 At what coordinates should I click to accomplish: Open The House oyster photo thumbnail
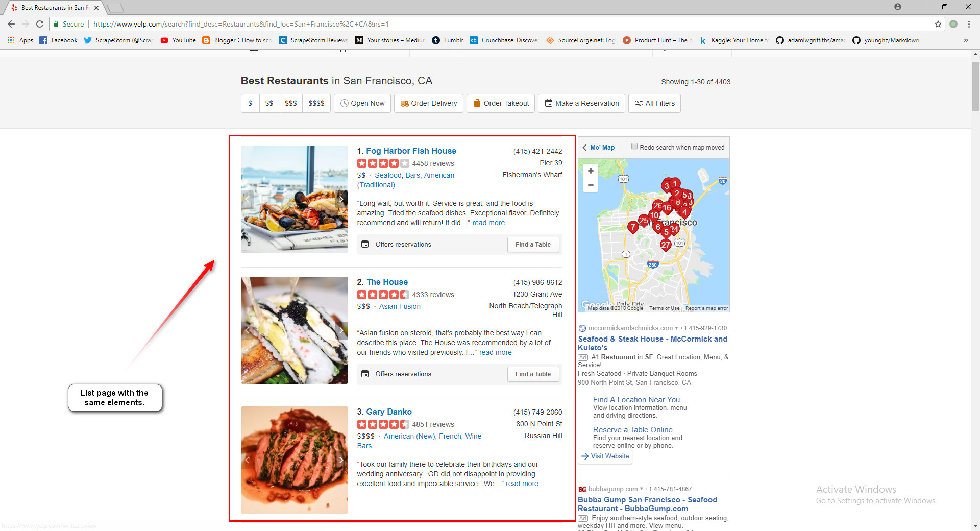(295, 330)
